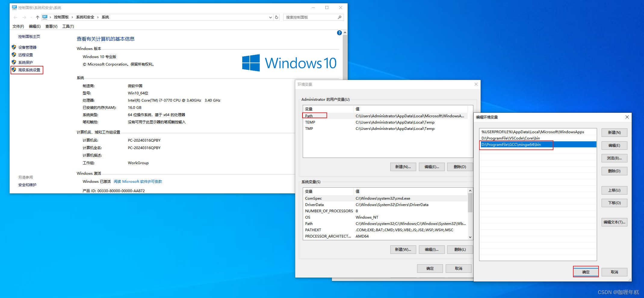This screenshot has height=298, width=644.
Task: Select the system Path variable row
Action: point(385,224)
